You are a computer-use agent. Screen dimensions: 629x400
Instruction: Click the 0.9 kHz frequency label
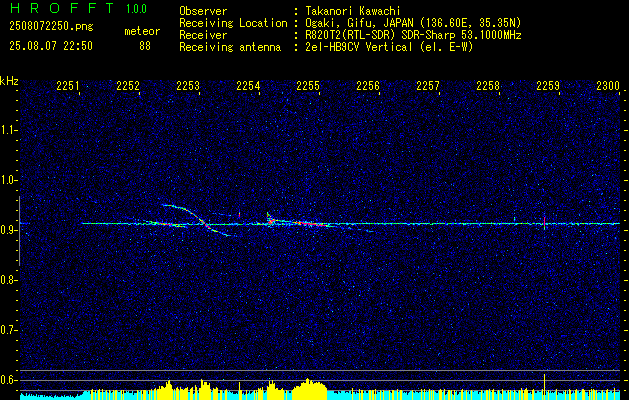coord(8,230)
